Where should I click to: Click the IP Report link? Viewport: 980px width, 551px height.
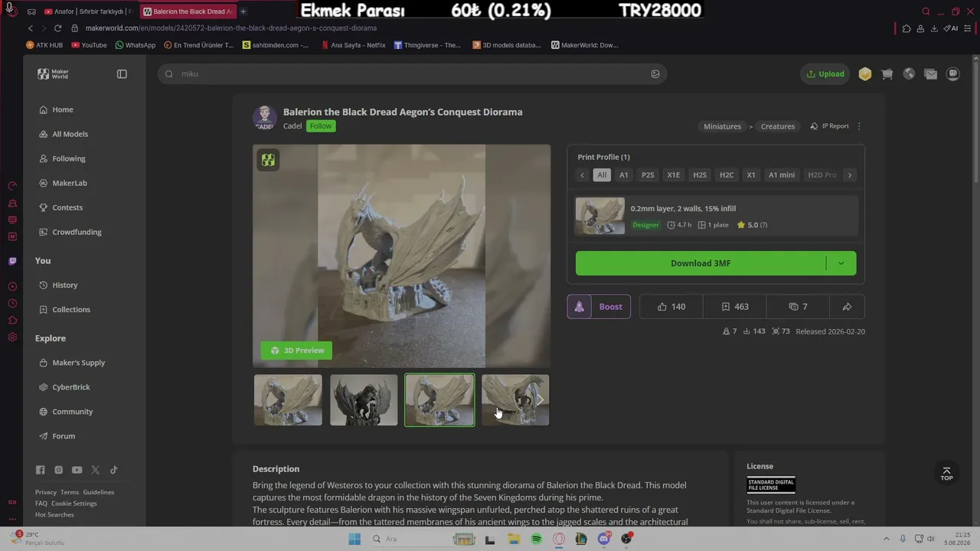pyautogui.click(x=830, y=126)
